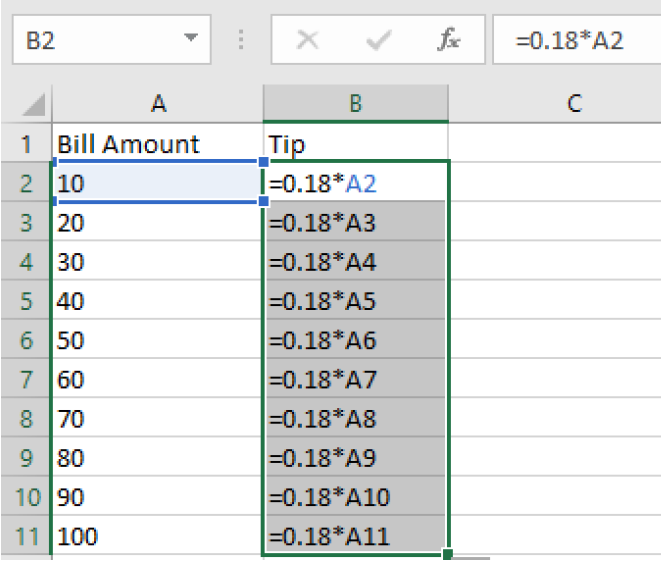The width and height of the screenshot is (661, 563).
Task: Click cell with formula =0.18*A10
Action: [356, 496]
